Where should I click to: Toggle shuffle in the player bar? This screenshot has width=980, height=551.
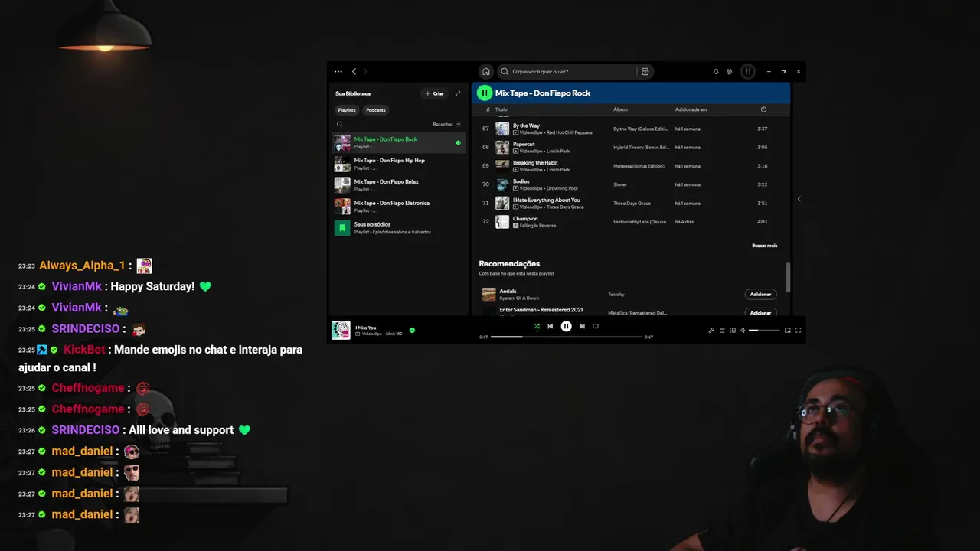[x=537, y=326]
